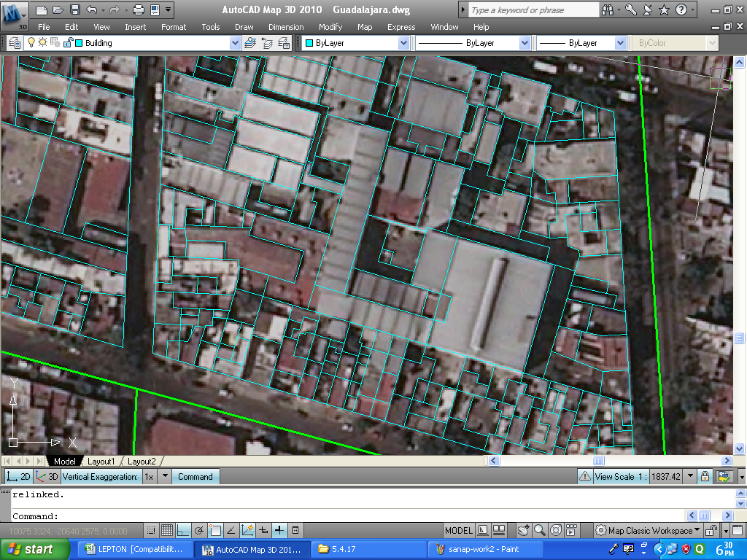The height and width of the screenshot is (560, 747).
Task: Open the Layer Properties Manager icon
Action: [15, 43]
